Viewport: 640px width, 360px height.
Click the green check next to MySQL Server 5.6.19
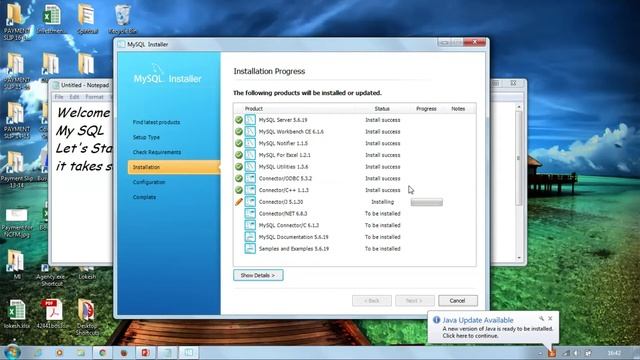click(x=239, y=120)
